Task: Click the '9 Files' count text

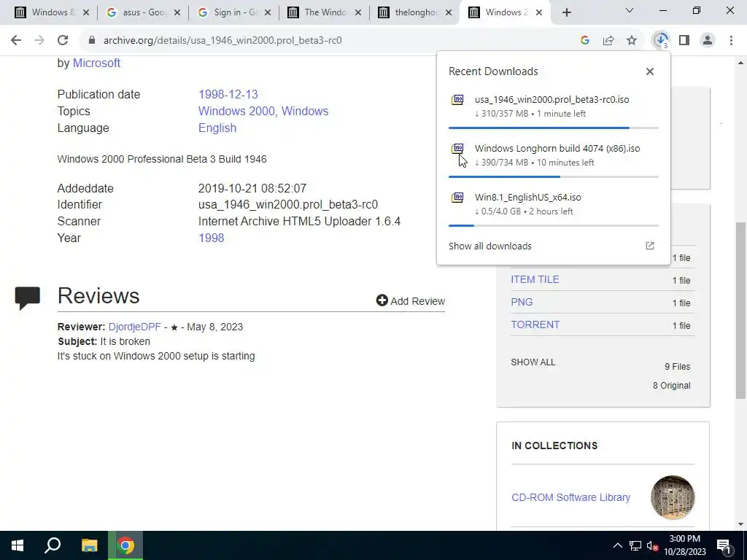Action: coord(678,367)
